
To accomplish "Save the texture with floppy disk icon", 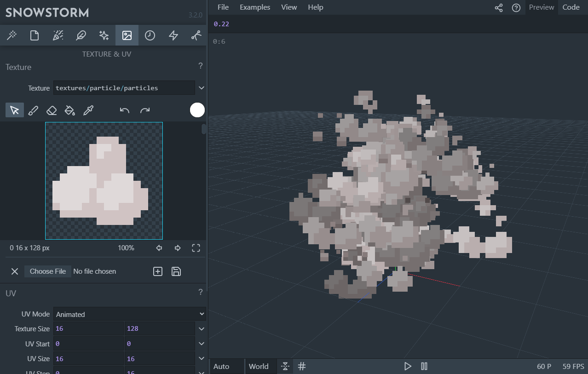I will coord(176,271).
